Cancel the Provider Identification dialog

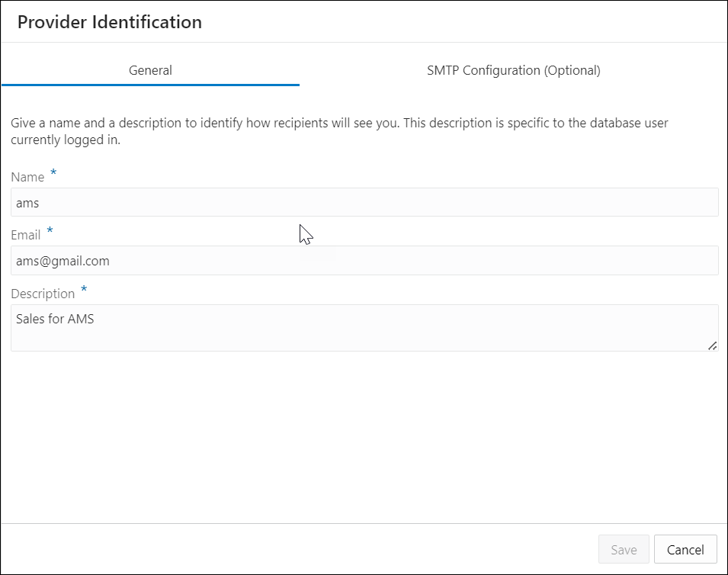coord(685,550)
